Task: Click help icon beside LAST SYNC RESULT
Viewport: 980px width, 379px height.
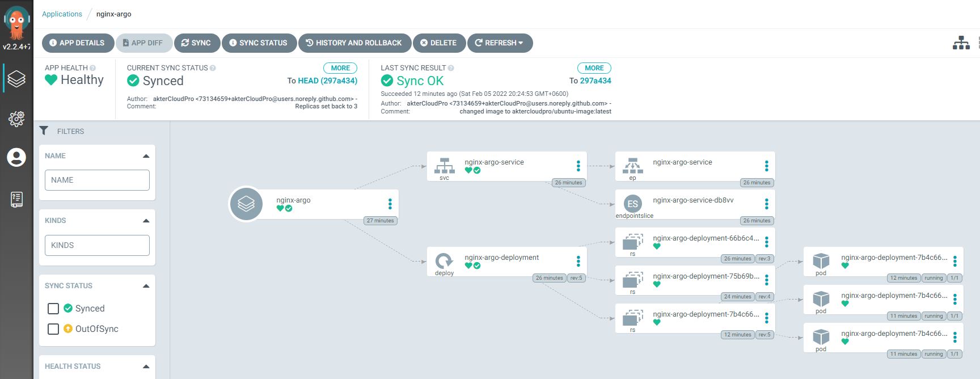Action: click(x=451, y=68)
